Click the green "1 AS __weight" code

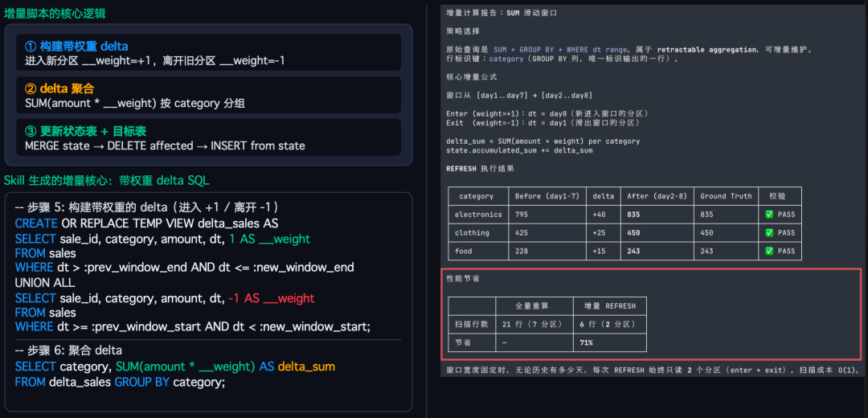point(269,238)
